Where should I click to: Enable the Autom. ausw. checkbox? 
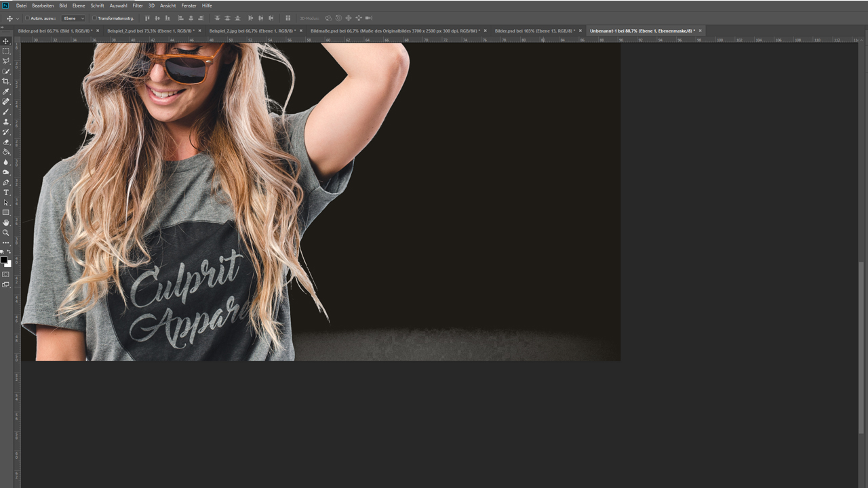(27, 18)
